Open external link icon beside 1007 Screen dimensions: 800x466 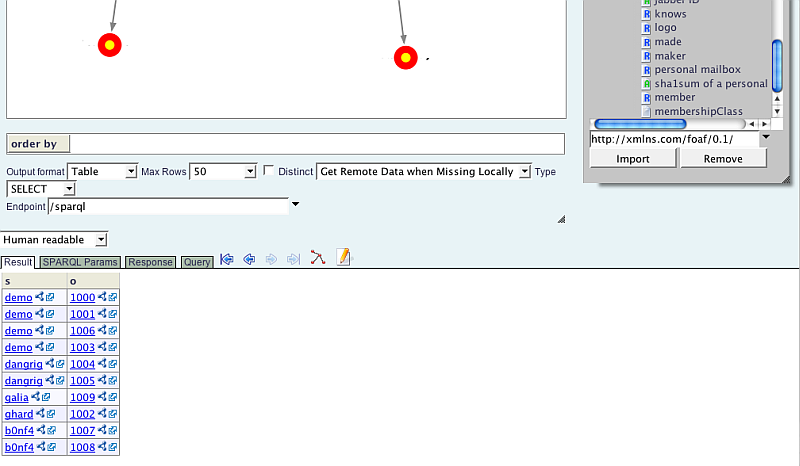pyautogui.click(x=113, y=430)
